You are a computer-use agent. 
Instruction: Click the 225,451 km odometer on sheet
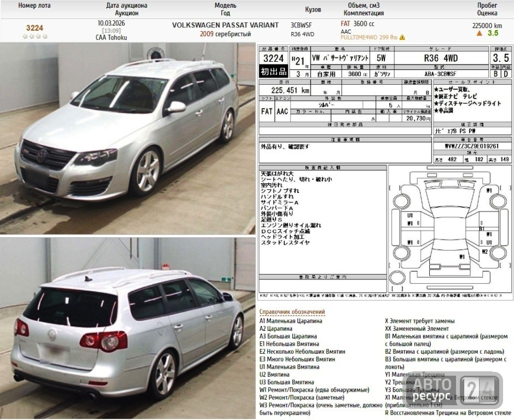(x=290, y=90)
